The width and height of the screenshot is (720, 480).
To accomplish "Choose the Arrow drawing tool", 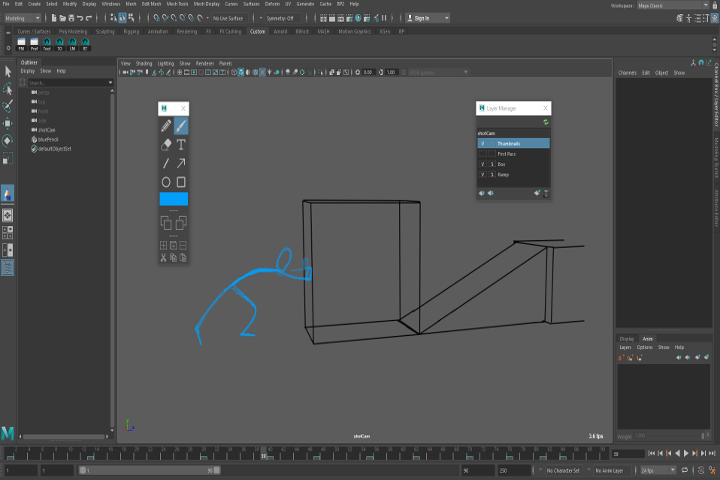I will 181,163.
